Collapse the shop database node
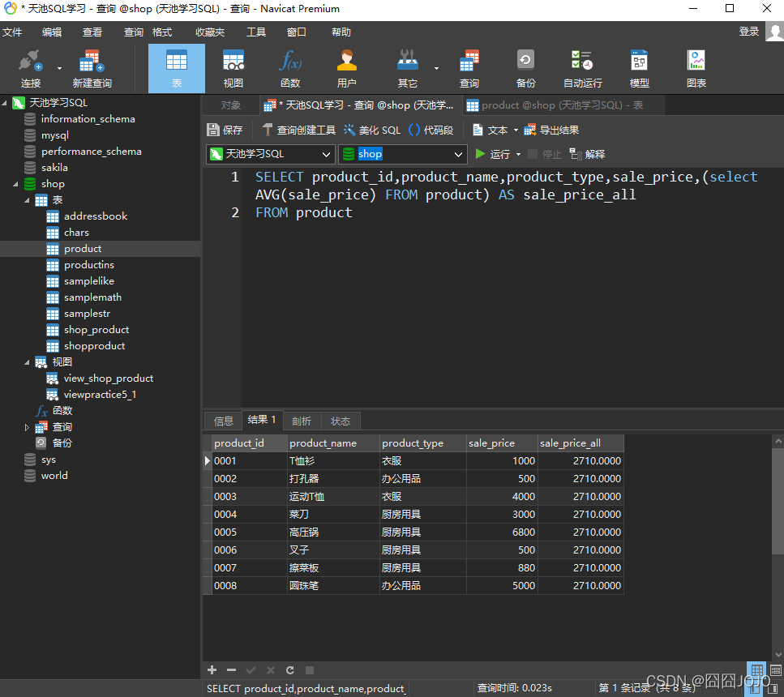Image resolution: width=784 pixels, height=697 pixels. tap(15, 184)
